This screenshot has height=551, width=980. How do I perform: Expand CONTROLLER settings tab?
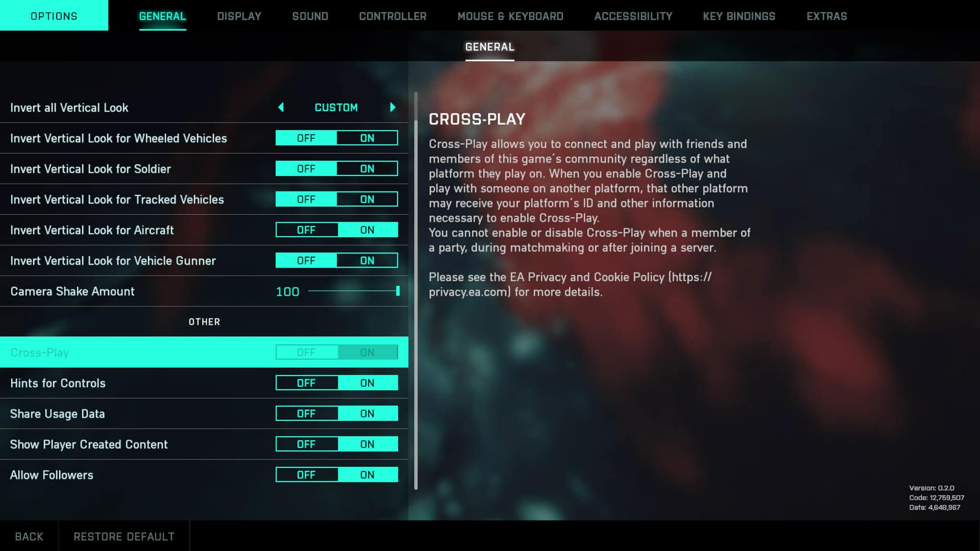393,16
